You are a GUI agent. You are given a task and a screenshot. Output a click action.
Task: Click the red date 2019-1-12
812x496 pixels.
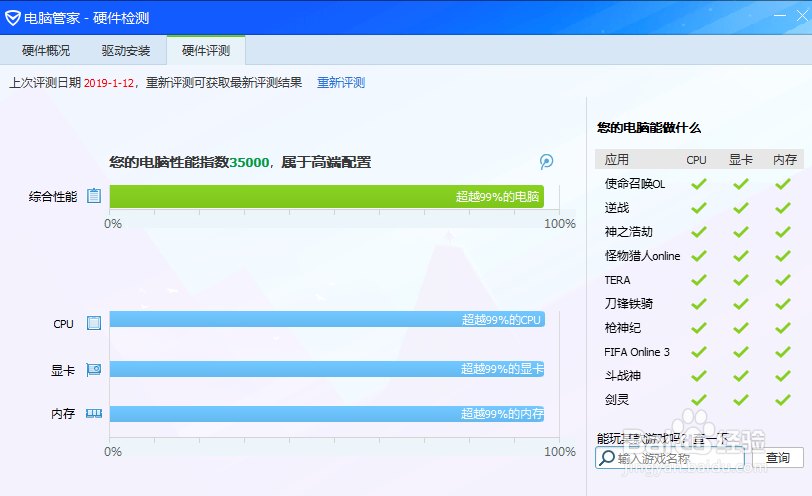109,83
